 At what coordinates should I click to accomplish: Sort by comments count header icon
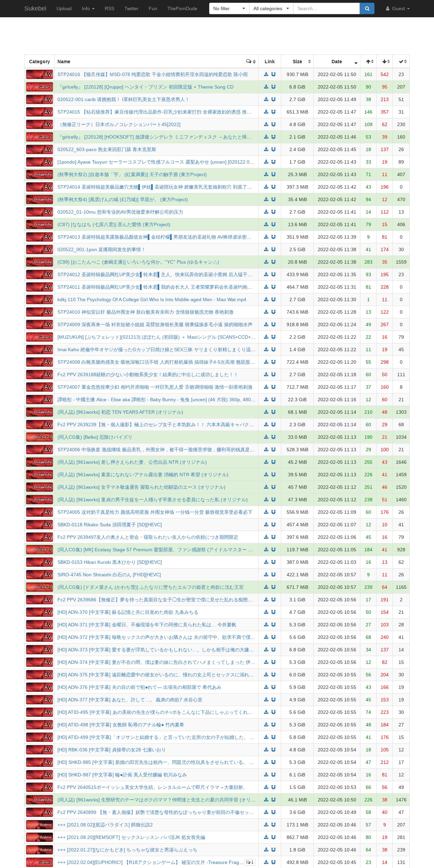251,62
